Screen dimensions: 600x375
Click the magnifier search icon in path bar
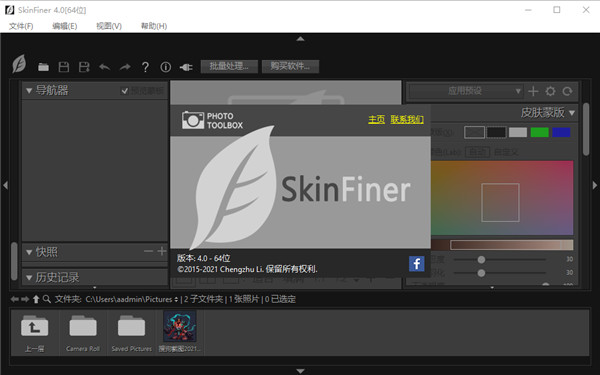[x=47, y=299]
